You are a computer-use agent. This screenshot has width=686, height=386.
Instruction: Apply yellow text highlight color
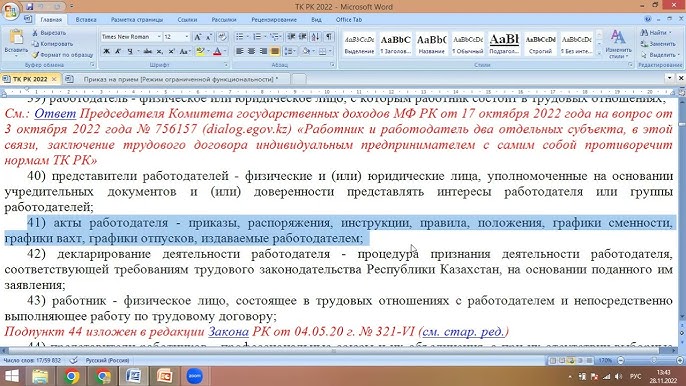click(200, 52)
